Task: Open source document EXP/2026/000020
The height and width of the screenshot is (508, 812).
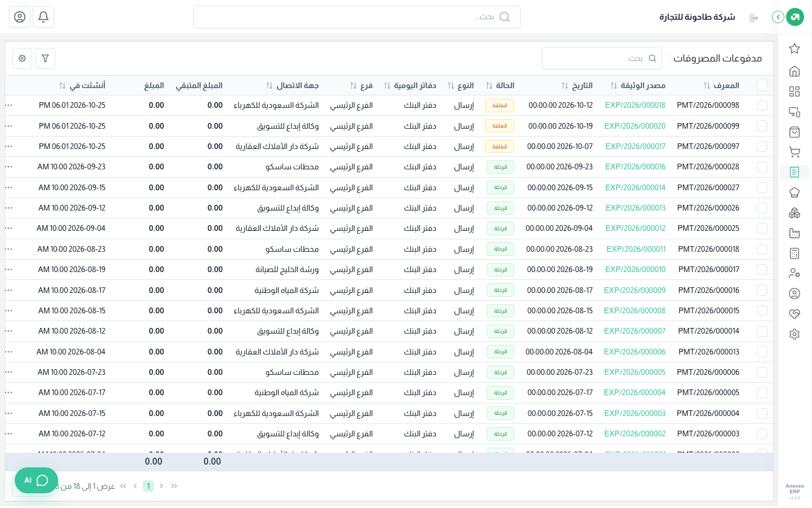Action: click(635, 126)
